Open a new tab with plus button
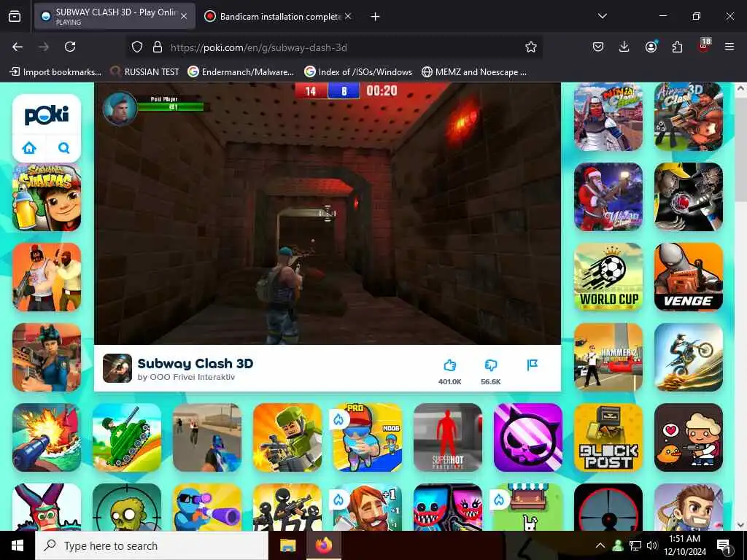747x560 pixels. click(376, 16)
